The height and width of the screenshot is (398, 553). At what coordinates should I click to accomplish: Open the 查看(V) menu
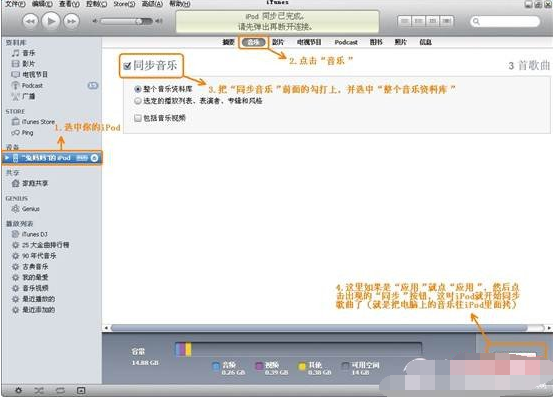click(x=69, y=4)
